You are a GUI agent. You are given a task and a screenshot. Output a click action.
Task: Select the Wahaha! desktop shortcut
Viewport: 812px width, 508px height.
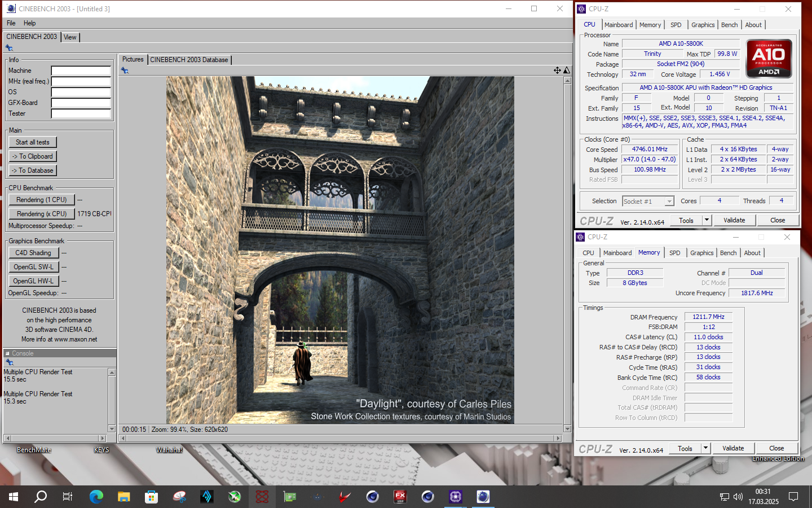(169, 450)
